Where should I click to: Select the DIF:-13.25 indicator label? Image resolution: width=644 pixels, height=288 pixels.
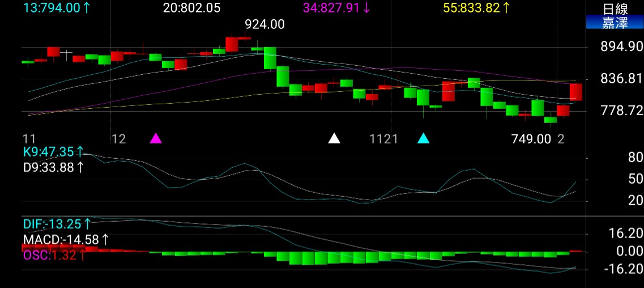click(57, 224)
